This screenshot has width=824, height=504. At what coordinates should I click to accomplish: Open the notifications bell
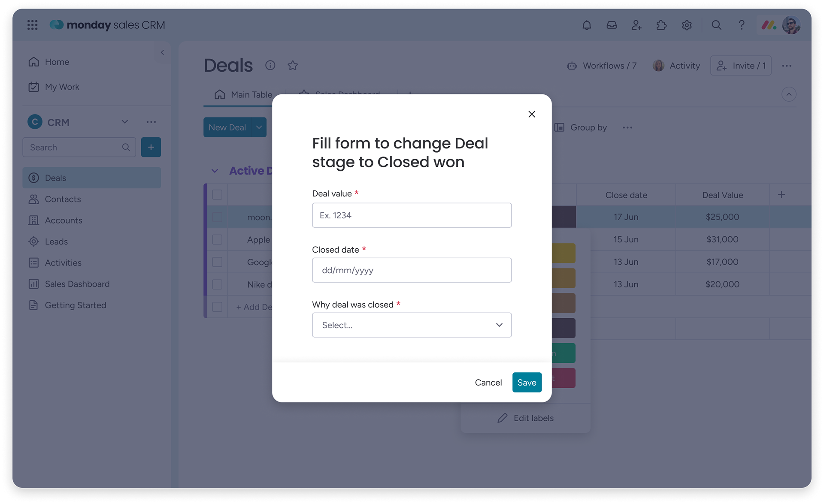pyautogui.click(x=587, y=25)
